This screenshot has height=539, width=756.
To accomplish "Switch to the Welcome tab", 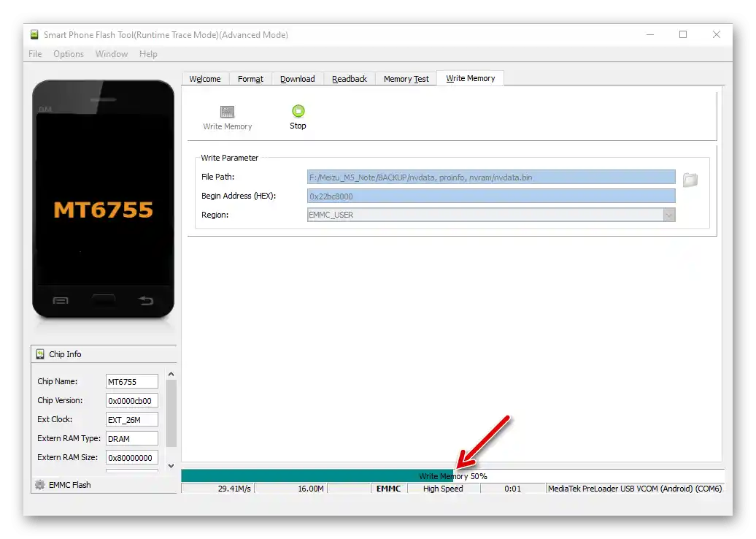I will (x=205, y=79).
